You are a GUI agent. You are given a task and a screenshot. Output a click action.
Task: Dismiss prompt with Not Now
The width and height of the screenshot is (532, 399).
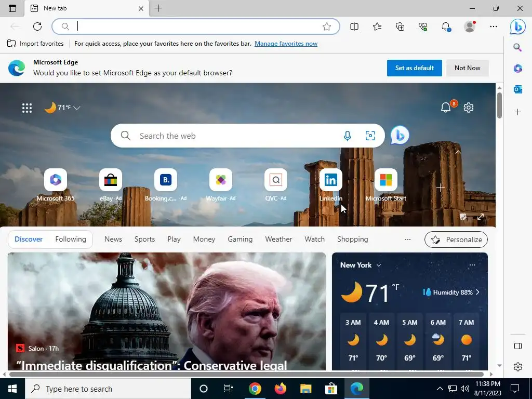click(467, 68)
